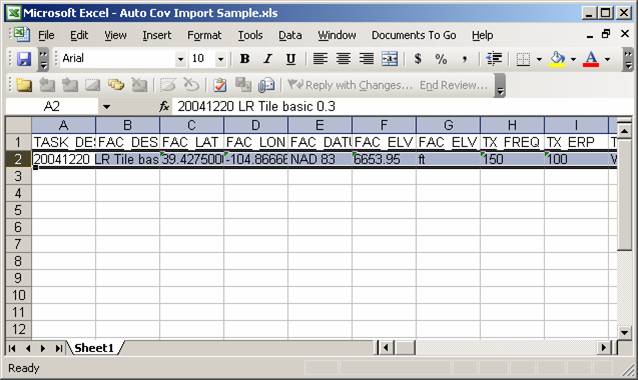Click horizontal scrollbar right arrow
The width and height of the screenshot is (638, 380).
[604, 348]
